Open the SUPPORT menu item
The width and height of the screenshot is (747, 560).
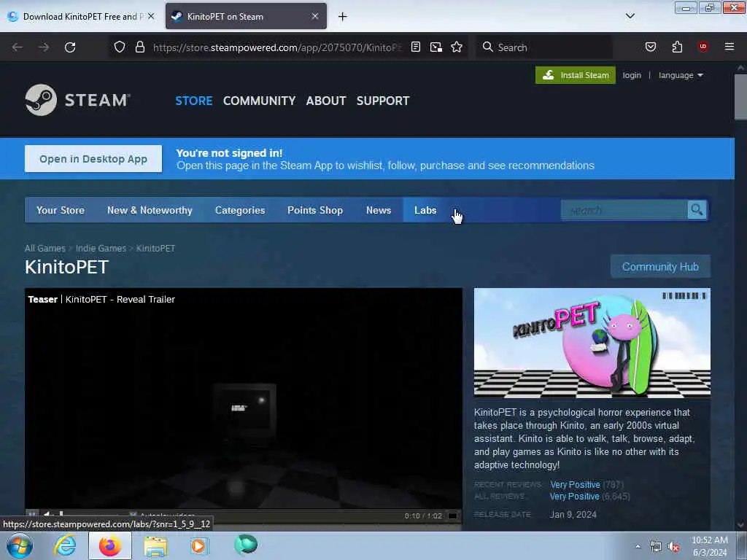pos(383,101)
